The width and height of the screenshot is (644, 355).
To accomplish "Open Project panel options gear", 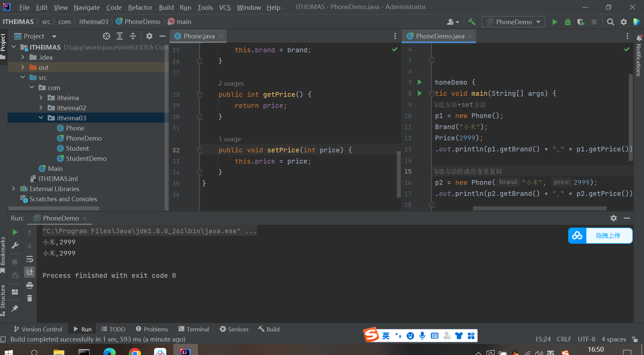I will pos(149,36).
